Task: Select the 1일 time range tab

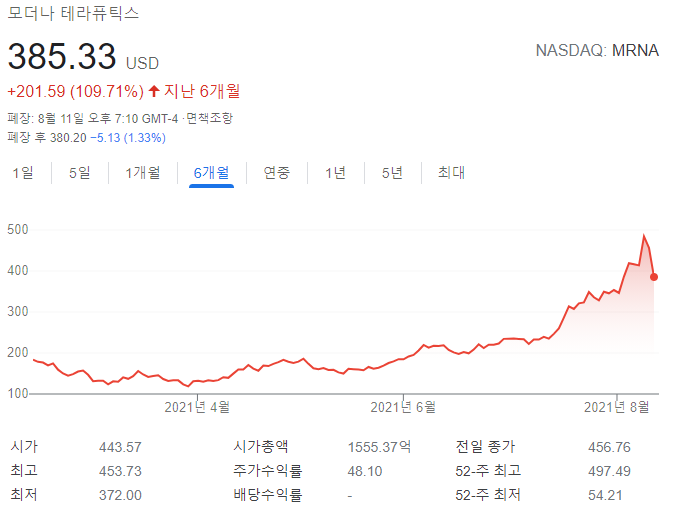Action: pyautogui.click(x=23, y=173)
